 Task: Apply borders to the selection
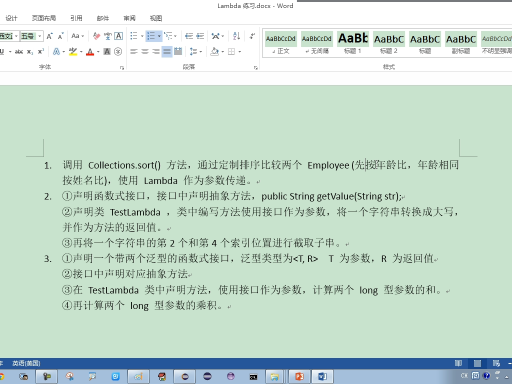pos(231,52)
